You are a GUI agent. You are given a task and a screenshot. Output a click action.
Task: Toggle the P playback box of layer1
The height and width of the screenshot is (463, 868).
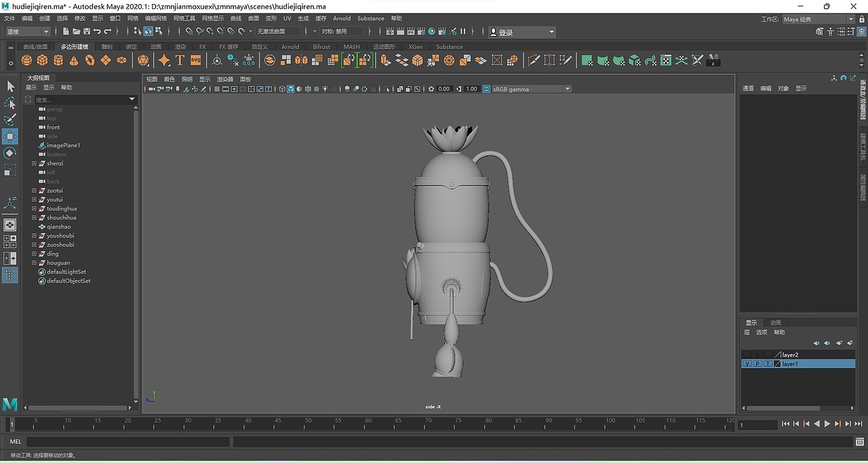(x=757, y=364)
